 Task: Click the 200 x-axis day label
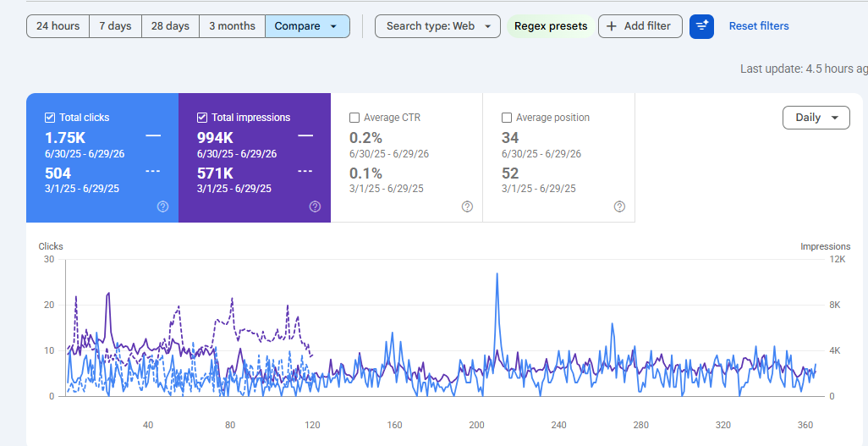point(476,425)
